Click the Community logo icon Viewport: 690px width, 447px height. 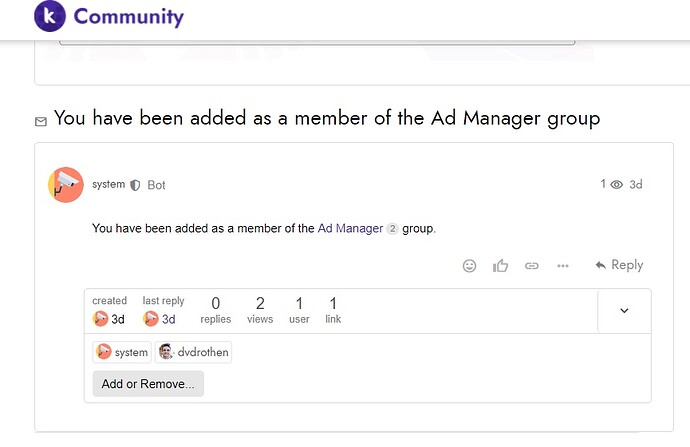49,17
